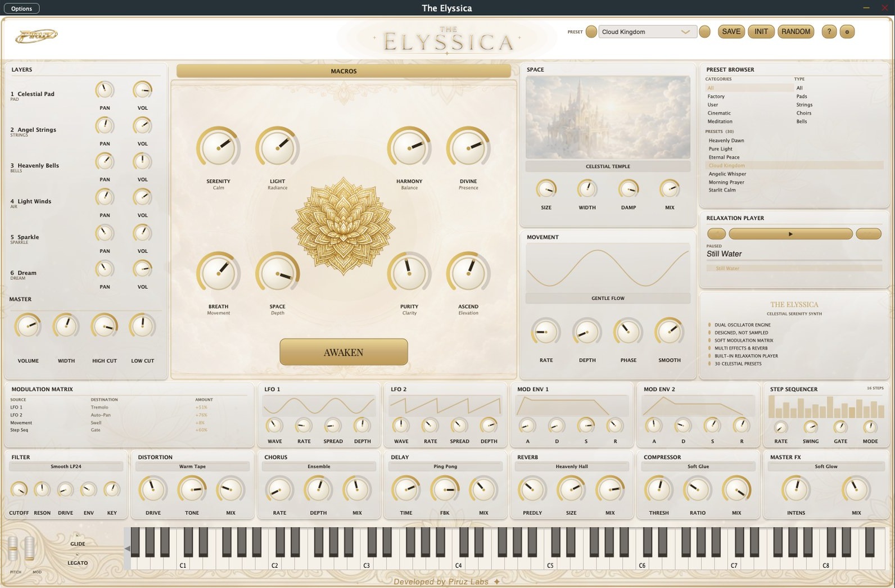895x588 pixels.
Task: Toggle the GLIDE switch
Action: click(78, 535)
